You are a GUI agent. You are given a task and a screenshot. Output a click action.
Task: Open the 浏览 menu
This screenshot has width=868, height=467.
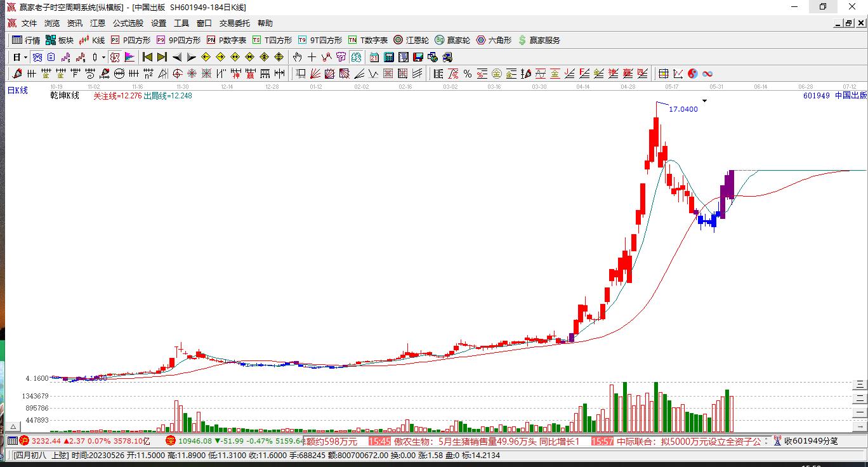click(x=52, y=23)
